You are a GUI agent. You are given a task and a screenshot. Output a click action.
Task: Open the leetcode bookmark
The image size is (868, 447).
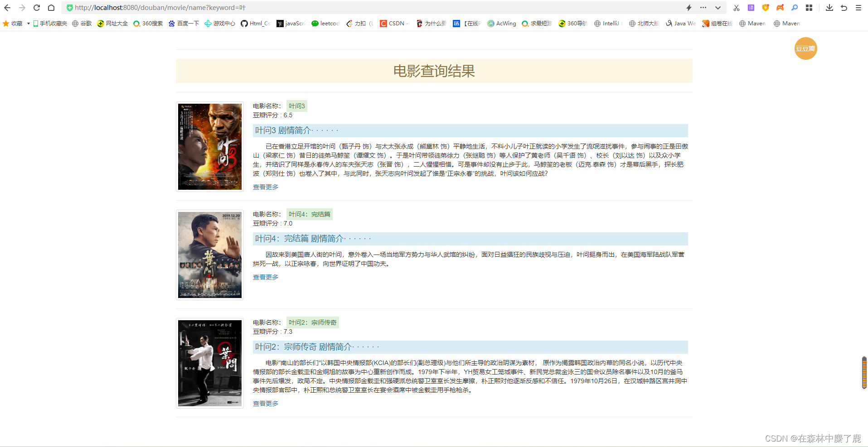point(325,24)
